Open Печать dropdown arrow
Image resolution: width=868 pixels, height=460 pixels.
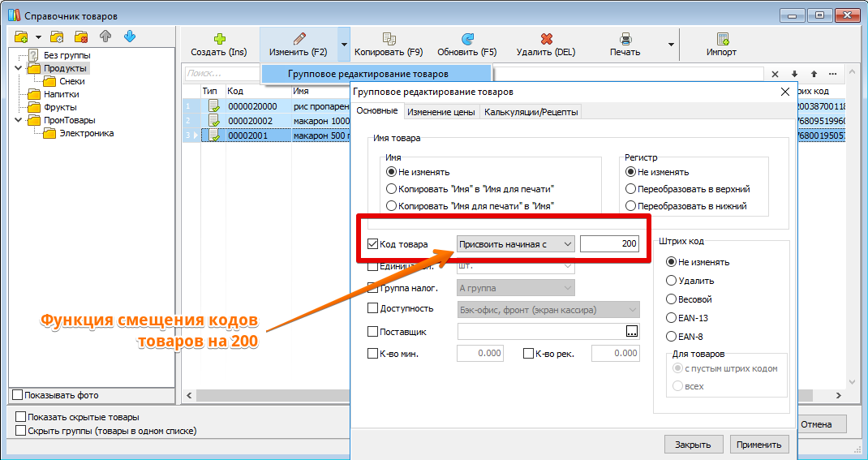click(671, 45)
